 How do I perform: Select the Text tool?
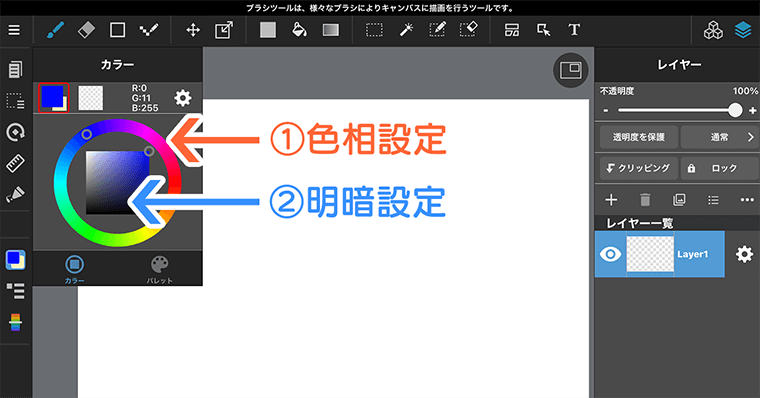574,30
